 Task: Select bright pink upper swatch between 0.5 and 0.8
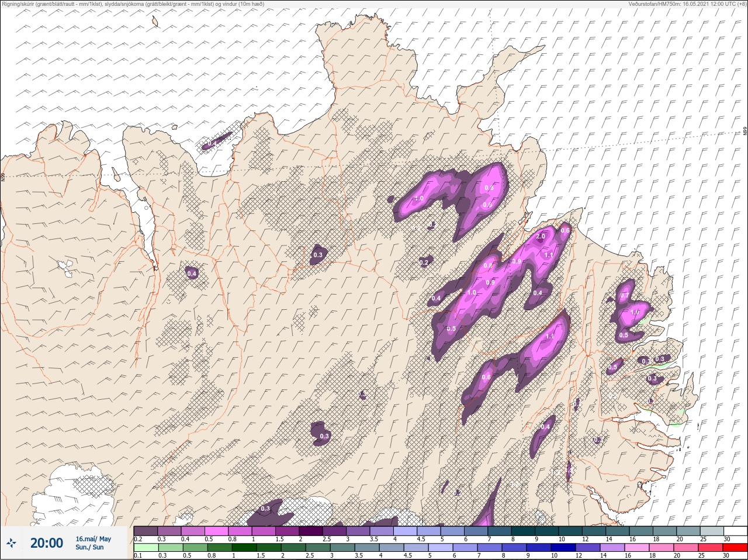217,531
